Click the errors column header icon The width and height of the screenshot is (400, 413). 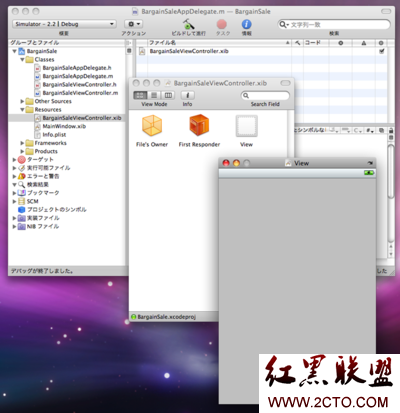coord(341,43)
